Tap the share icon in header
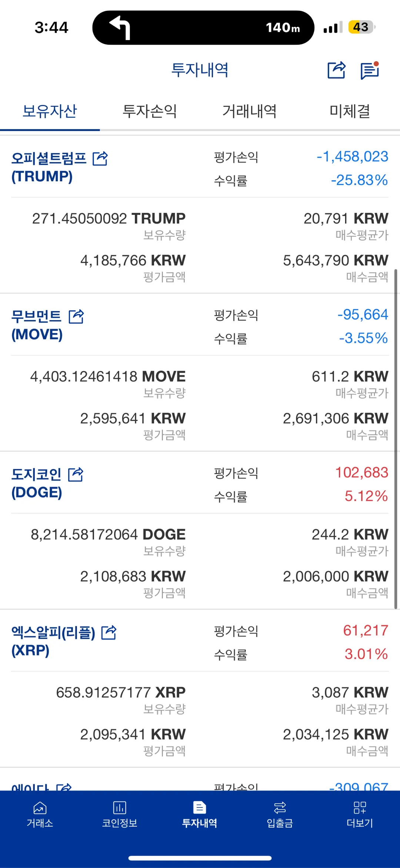 [x=336, y=70]
